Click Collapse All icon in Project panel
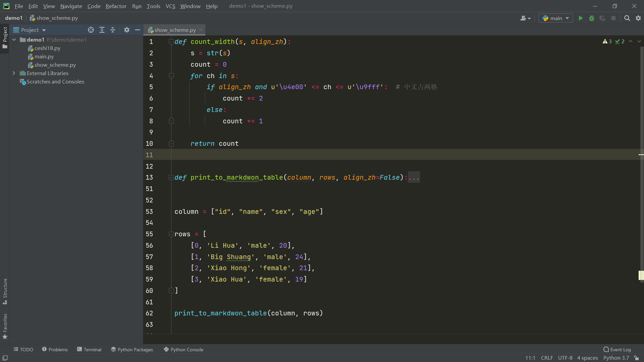 coord(113,30)
